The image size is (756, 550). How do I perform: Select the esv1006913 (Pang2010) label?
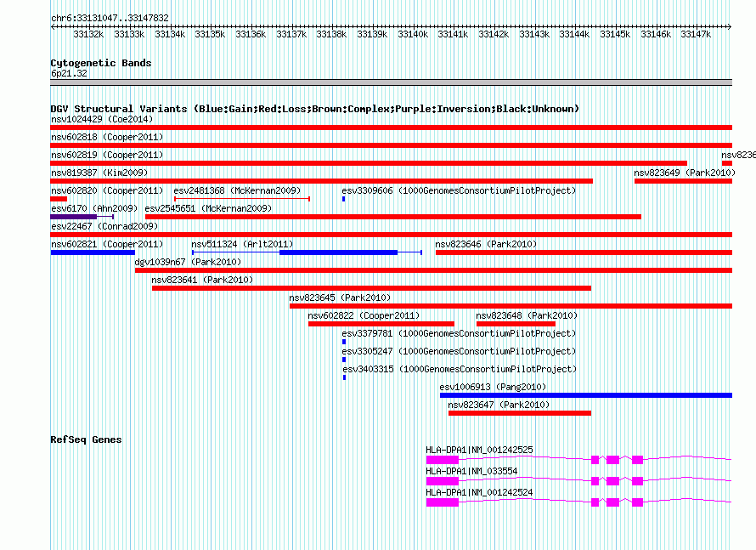pyautogui.click(x=493, y=387)
